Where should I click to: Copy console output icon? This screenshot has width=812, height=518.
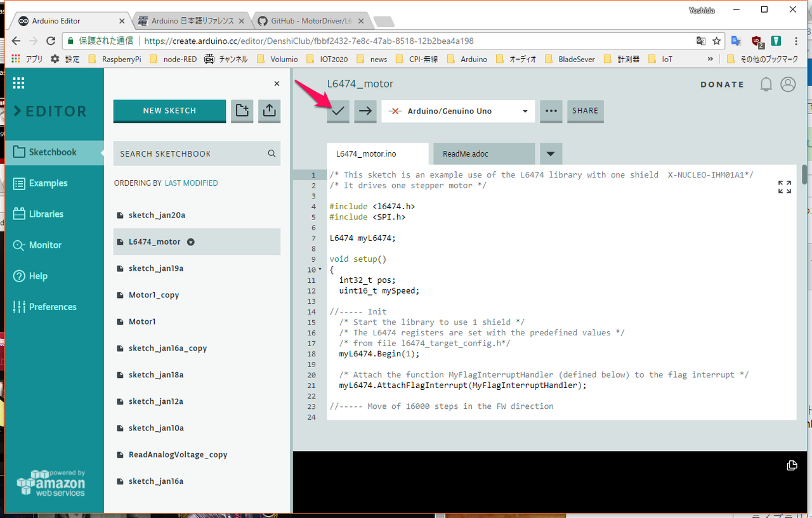792,466
